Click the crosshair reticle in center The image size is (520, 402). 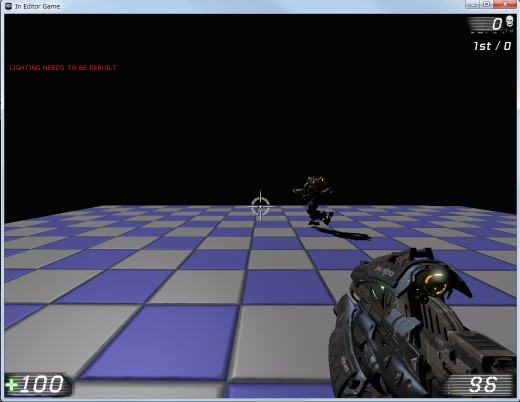click(x=260, y=207)
